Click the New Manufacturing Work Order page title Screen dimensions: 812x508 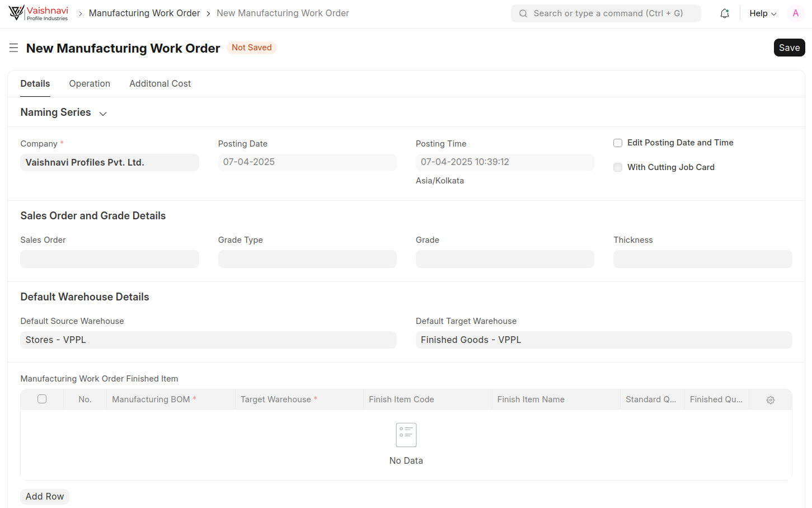point(123,48)
